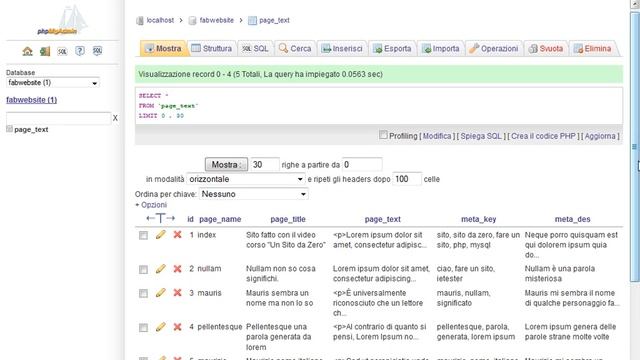Click the page_text table icon in breadcrumb
Screen dimensions: 640x360
coord(252,20)
